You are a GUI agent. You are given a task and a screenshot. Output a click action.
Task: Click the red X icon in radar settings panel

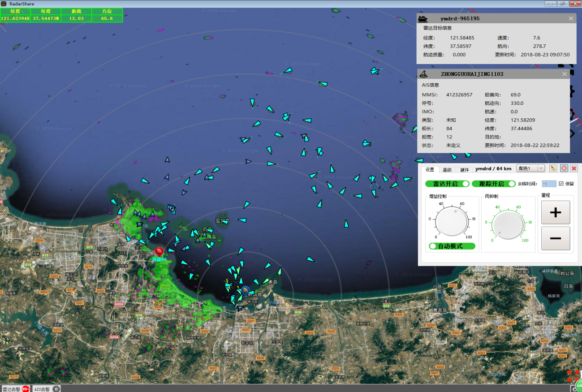click(574, 168)
